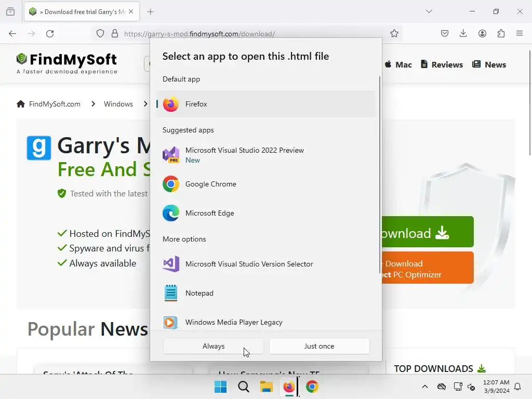Click the FindMySoft.com breadcrumb link
532x399 pixels.
point(55,104)
